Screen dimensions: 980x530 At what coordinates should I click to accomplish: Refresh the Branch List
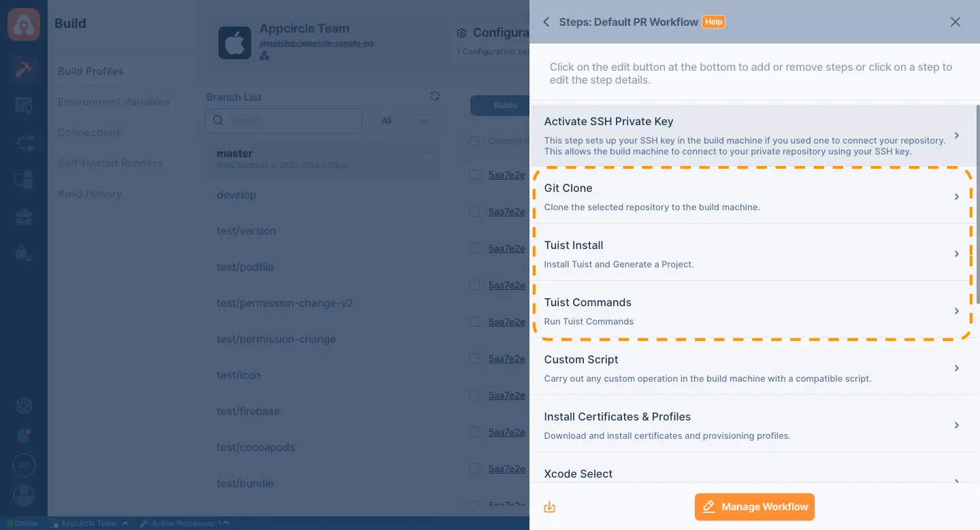pyautogui.click(x=435, y=97)
